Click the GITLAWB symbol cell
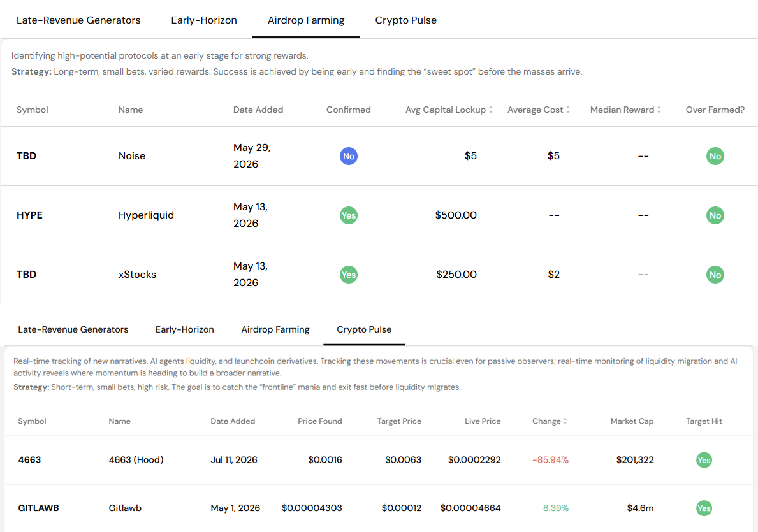This screenshot has width=758, height=532. (x=38, y=508)
